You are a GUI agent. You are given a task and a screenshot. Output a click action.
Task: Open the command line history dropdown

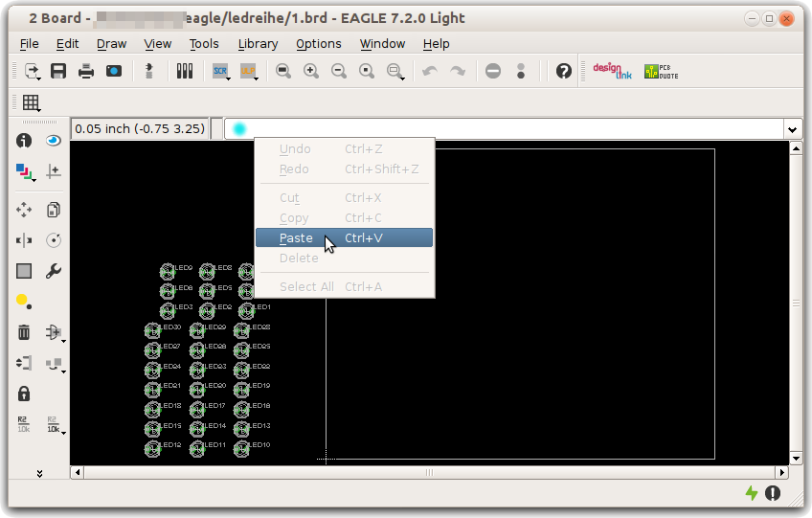coord(792,129)
